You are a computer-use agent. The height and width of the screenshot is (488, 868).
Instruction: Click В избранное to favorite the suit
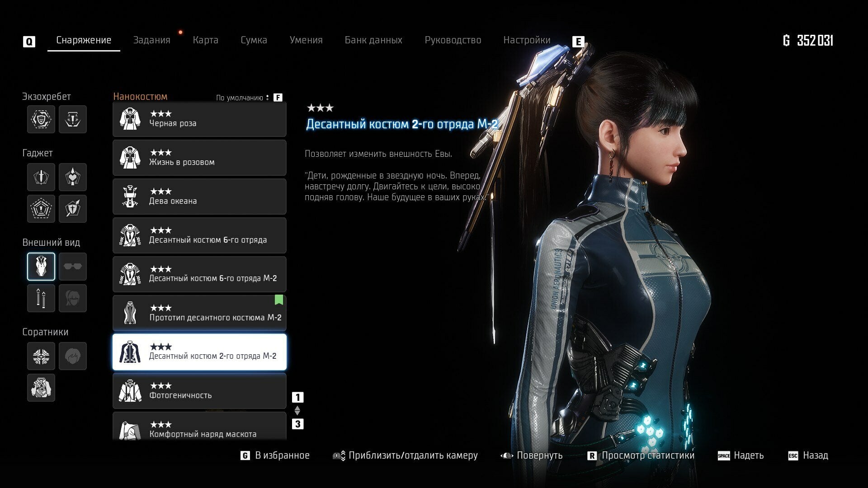pyautogui.click(x=283, y=455)
